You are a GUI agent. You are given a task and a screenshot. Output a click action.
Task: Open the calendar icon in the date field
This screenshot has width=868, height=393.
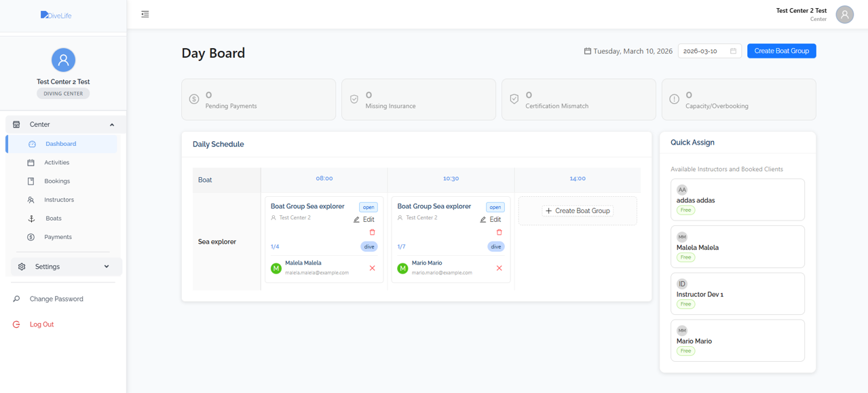(733, 51)
